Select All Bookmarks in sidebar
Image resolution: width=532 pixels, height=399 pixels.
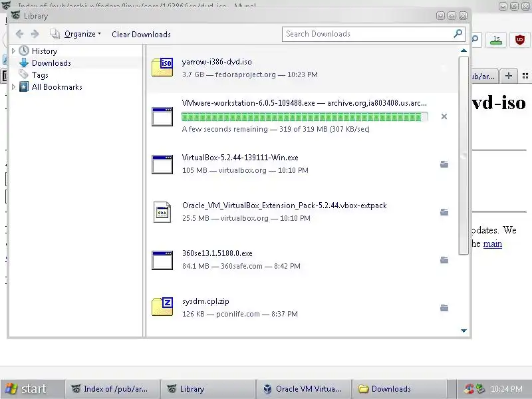57,87
